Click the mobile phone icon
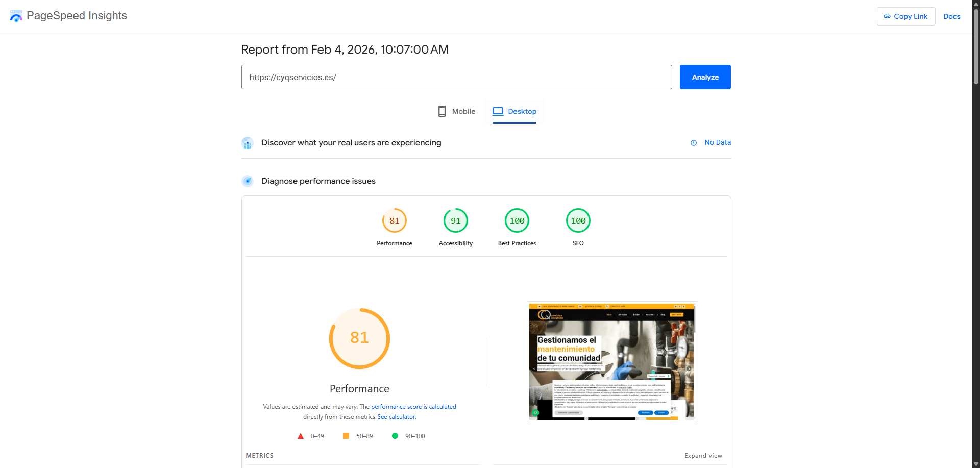The width and height of the screenshot is (980, 468). tap(442, 111)
